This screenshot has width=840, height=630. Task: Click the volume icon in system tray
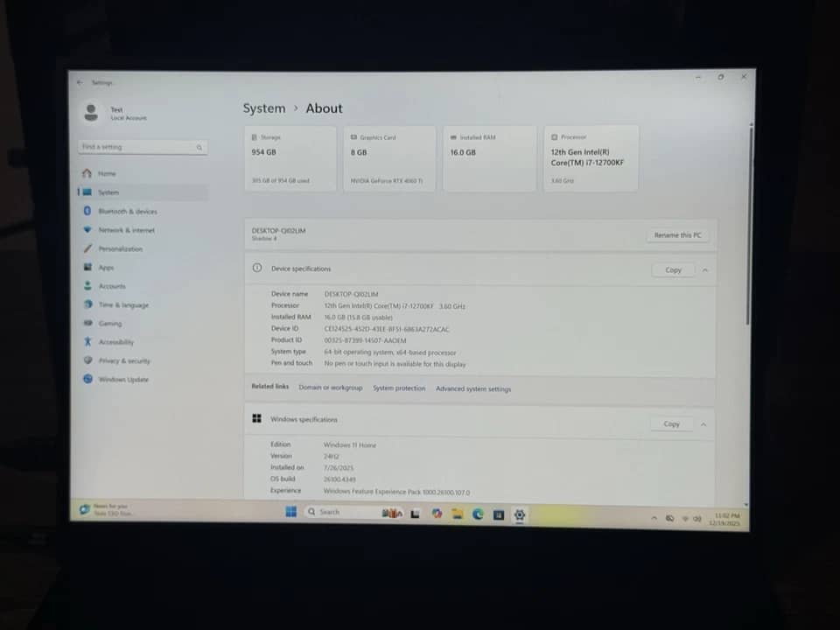[x=697, y=519]
